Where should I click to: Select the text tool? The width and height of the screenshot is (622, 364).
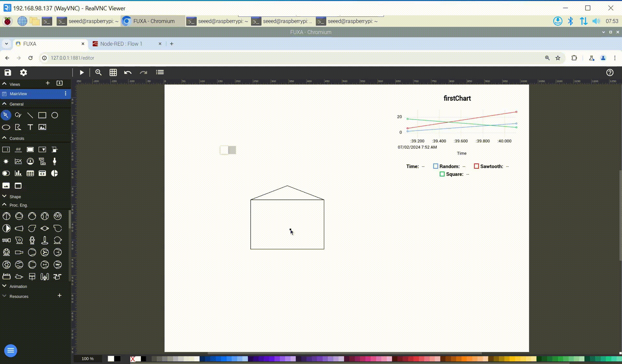pyautogui.click(x=30, y=127)
